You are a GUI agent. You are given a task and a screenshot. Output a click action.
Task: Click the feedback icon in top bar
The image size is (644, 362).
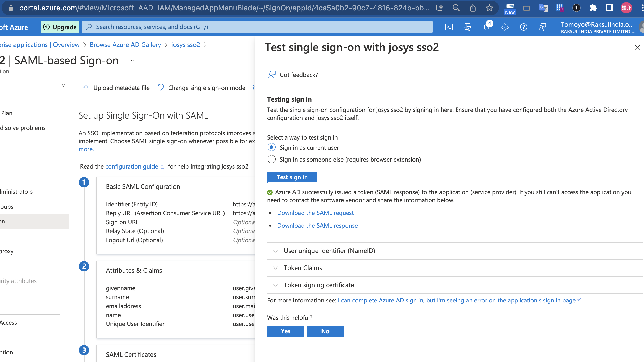(x=542, y=27)
